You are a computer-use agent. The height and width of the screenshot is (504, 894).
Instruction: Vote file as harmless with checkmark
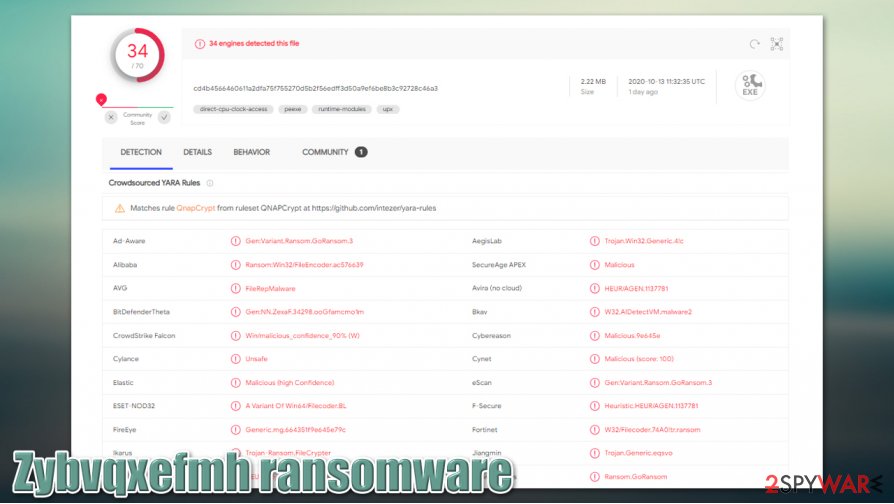point(164,117)
